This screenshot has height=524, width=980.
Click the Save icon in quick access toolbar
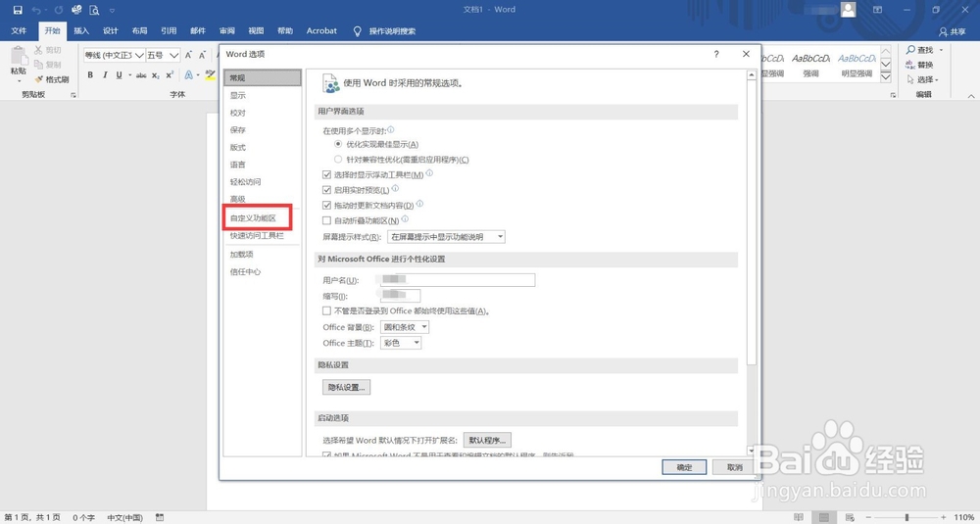[x=18, y=10]
